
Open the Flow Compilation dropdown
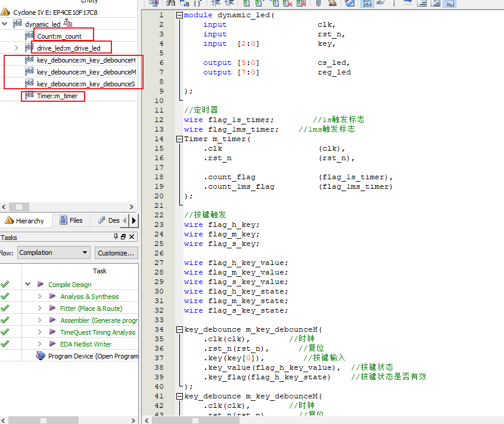click(54, 252)
